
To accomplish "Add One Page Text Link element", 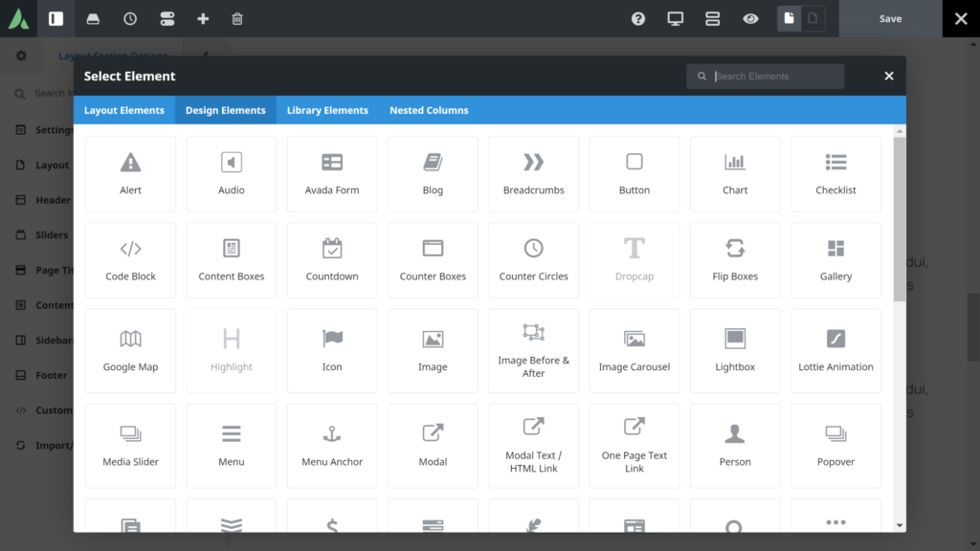I will pyautogui.click(x=635, y=446).
